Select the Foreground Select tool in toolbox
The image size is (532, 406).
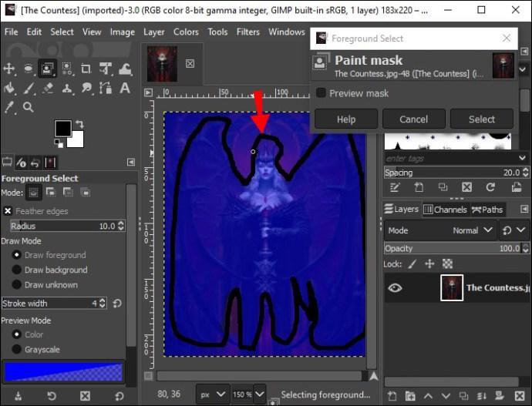pyautogui.click(x=47, y=69)
